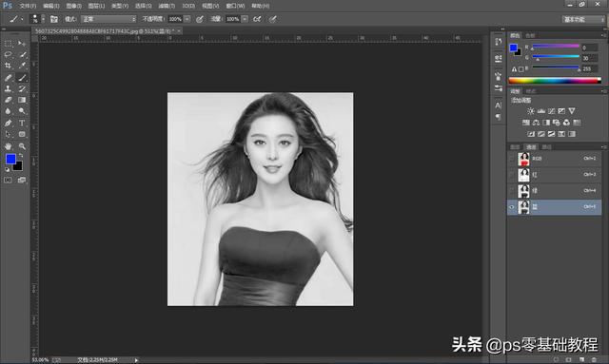Select the Horizontal Type tool
This screenshot has height=364, width=609.
click(22, 123)
